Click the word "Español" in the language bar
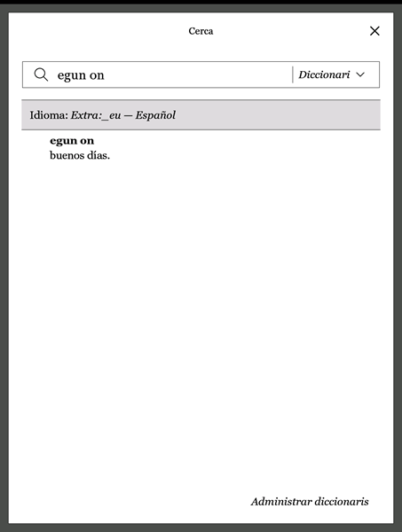The image size is (402, 532). 155,115
